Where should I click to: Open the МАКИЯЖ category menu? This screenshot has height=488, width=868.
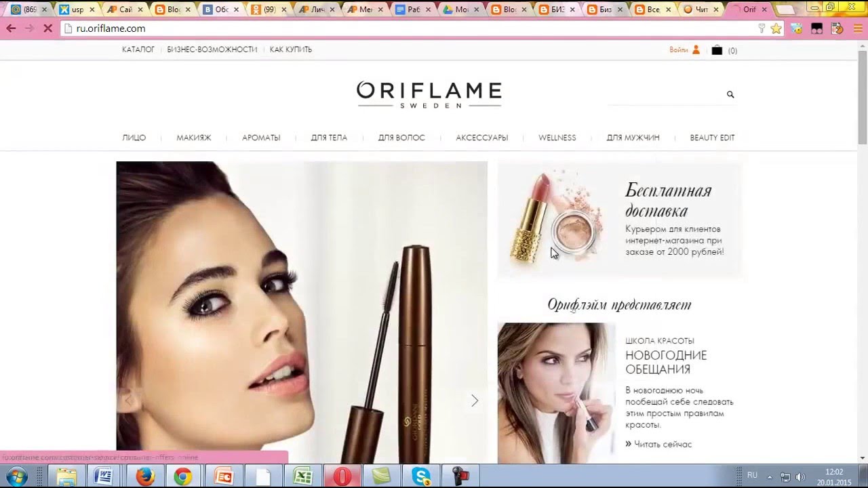pos(194,138)
